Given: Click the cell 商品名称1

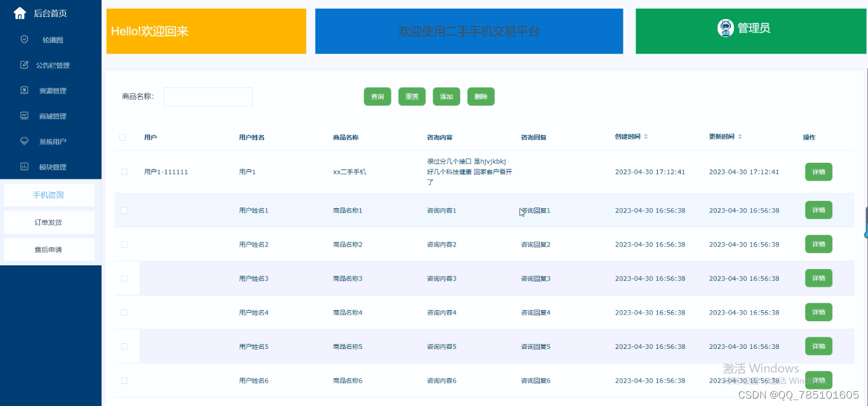Looking at the screenshot, I should point(348,210).
